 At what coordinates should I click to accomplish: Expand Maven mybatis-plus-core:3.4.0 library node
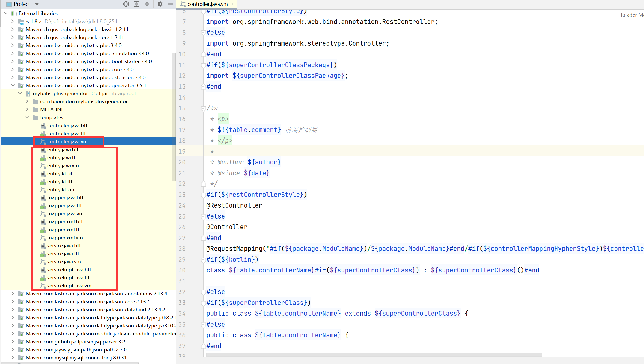13,69
